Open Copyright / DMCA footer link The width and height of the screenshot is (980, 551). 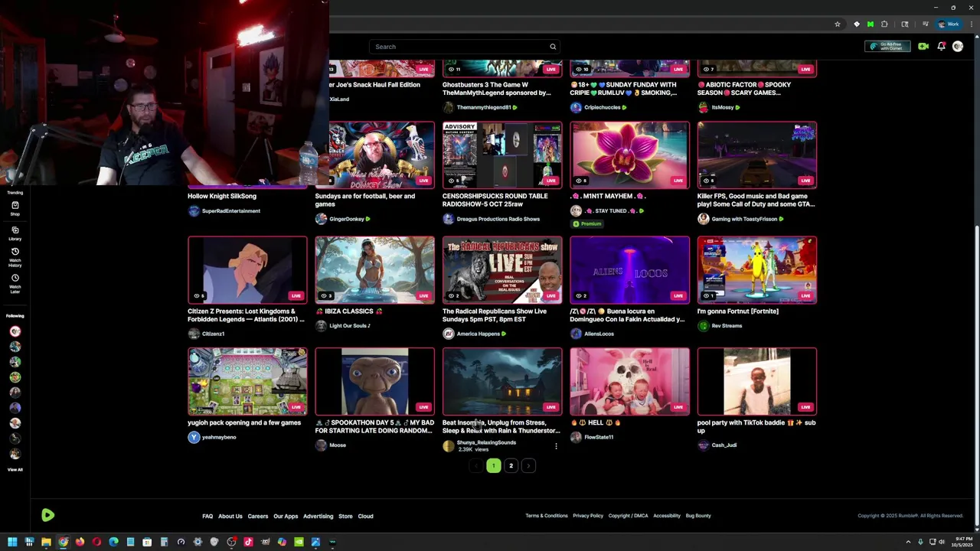point(628,516)
